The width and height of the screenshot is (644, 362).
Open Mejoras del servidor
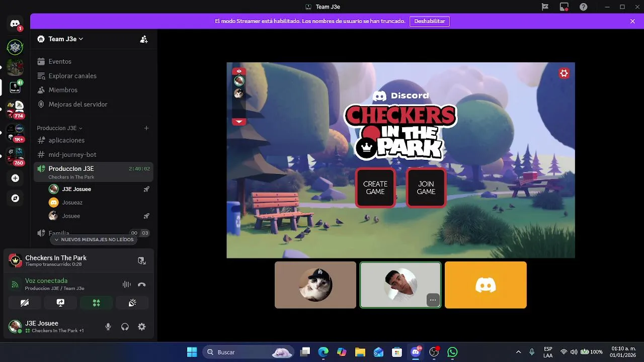pos(94,105)
